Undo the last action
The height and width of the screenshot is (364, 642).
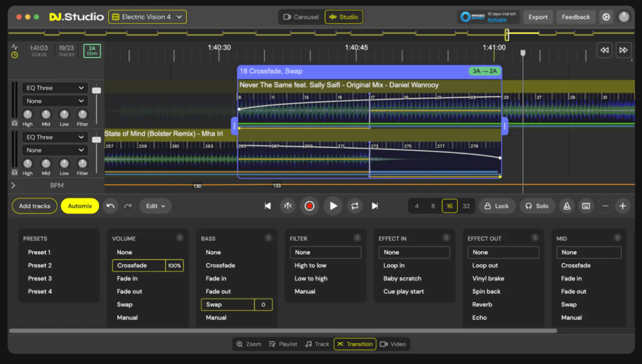click(110, 205)
